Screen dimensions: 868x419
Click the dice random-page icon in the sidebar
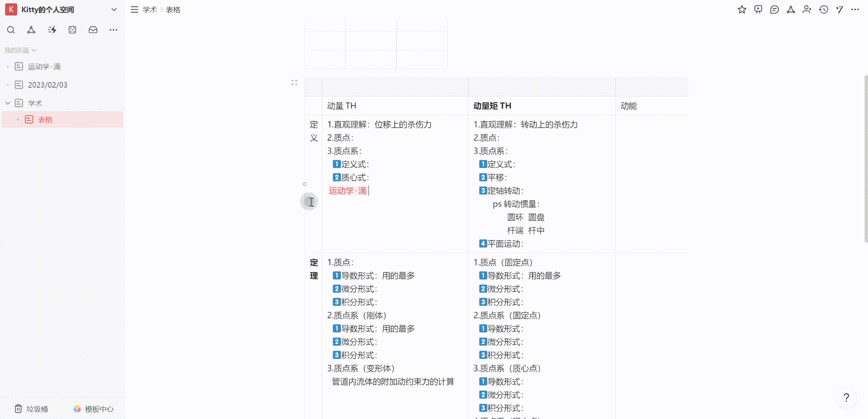pos(72,30)
